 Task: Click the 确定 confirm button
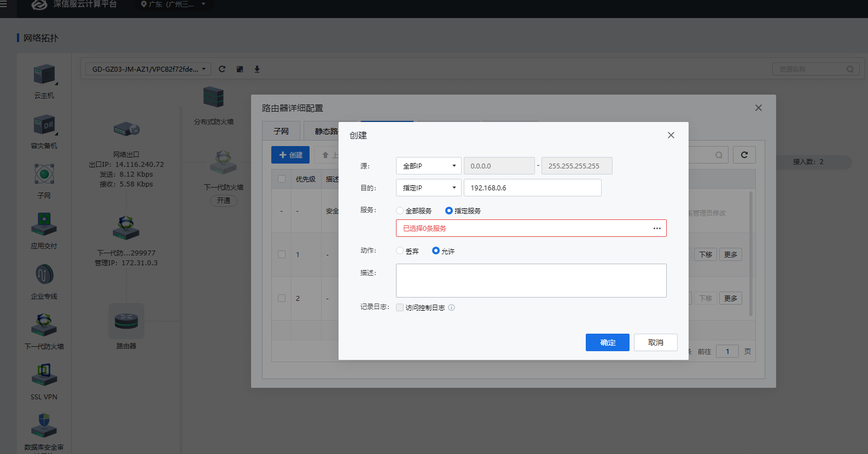[x=607, y=342]
